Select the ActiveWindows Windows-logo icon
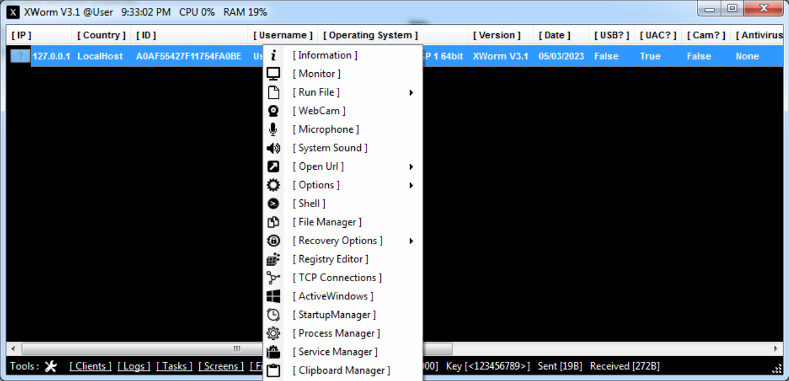The image size is (789, 381). [273, 296]
